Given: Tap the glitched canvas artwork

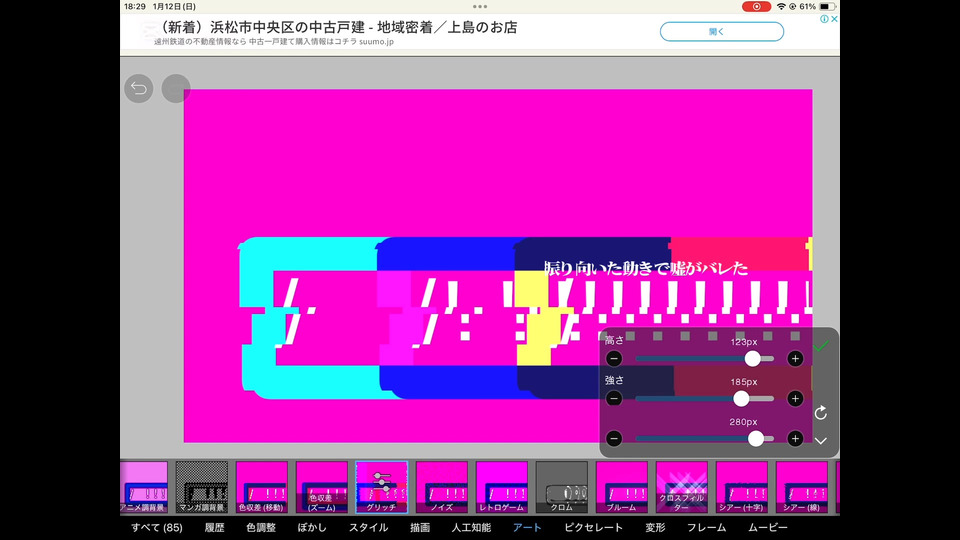Looking at the screenshot, I should pos(498,266).
